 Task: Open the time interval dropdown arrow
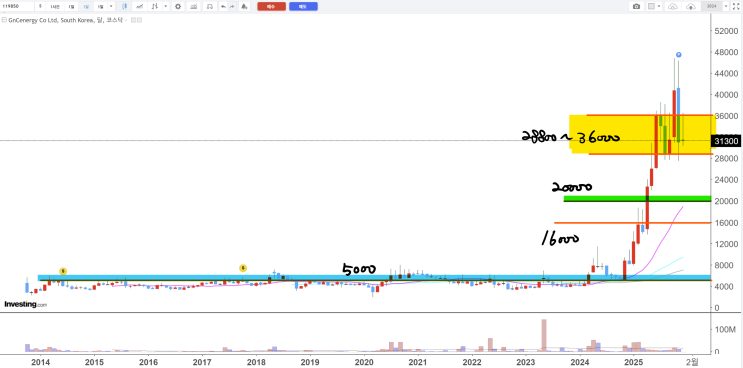(x=111, y=6)
